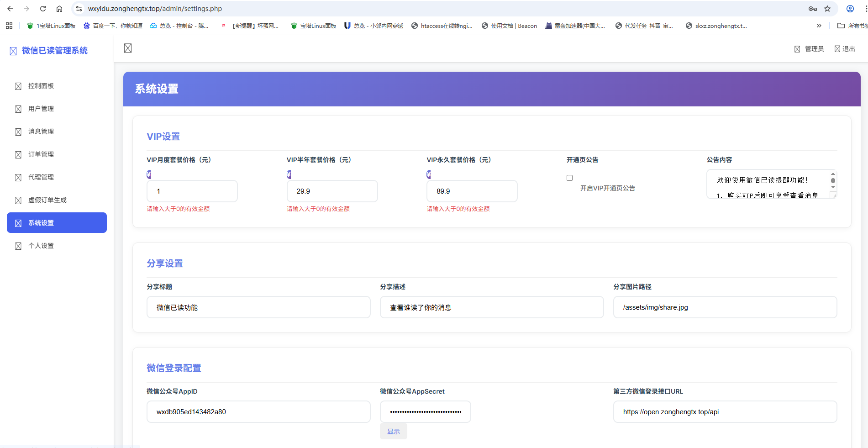The height and width of the screenshot is (448, 868).
Task: Show more bookmarks via chevron overflow
Action: pos(819,26)
